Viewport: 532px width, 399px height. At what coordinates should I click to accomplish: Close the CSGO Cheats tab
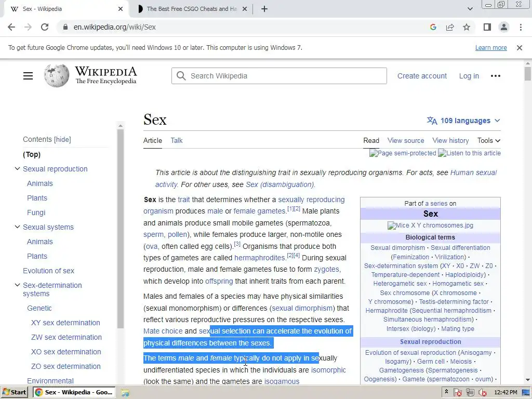[x=245, y=9]
